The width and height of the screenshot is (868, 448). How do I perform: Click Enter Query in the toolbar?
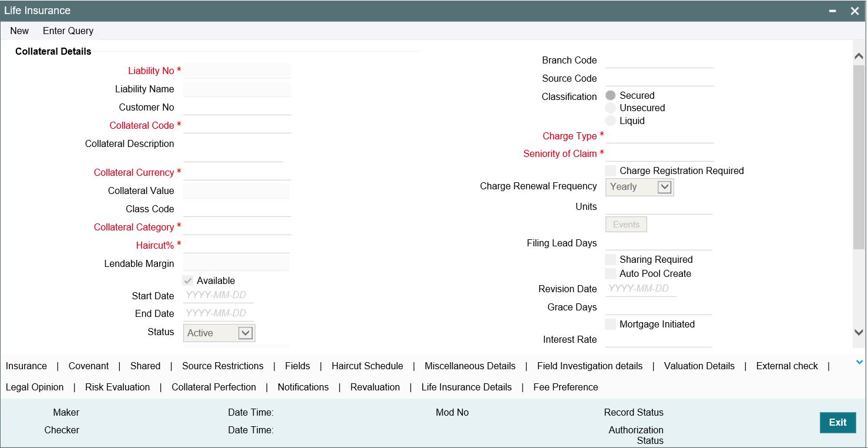[x=68, y=31]
